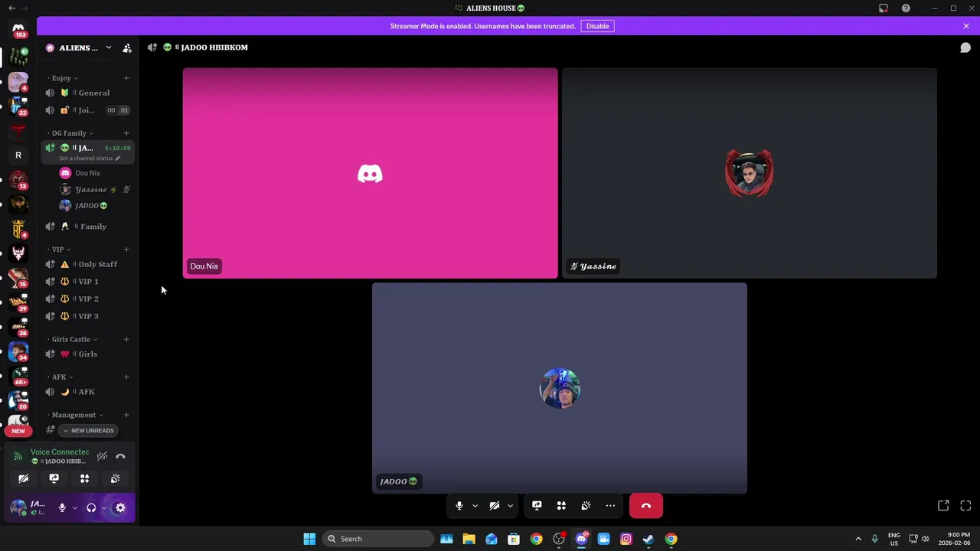Collapse the VIP category
The width and height of the screenshot is (980, 551).
pyautogui.click(x=60, y=249)
